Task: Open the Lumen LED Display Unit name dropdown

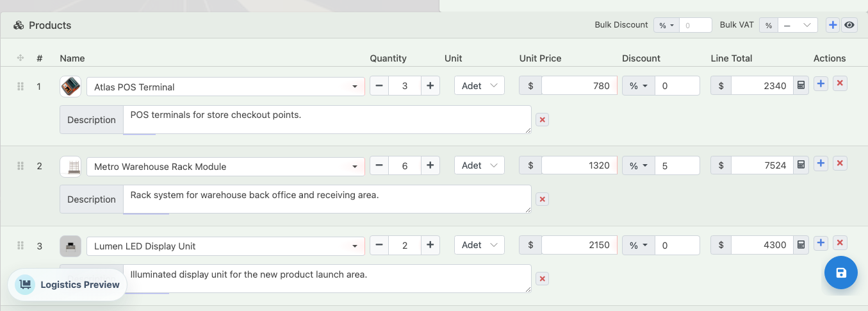Action: [x=225, y=246]
